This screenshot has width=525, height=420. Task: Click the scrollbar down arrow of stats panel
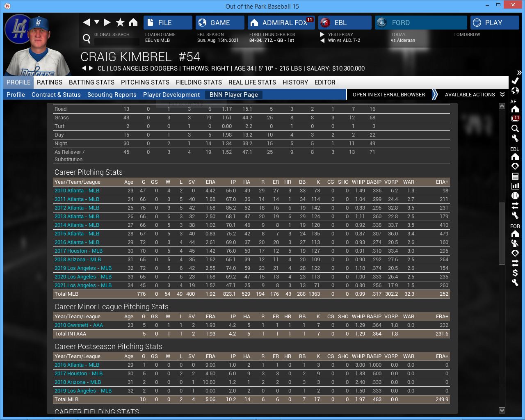[x=502, y=410]
